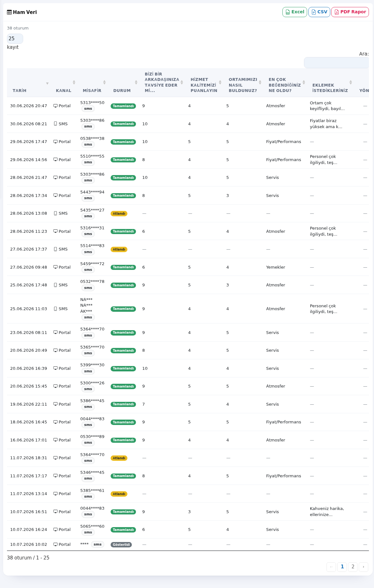Toggle the sort arrows on the Kanal column
The height and width of the screenshot is (588, 374).
pyautogui.click(x=74, y=82)
